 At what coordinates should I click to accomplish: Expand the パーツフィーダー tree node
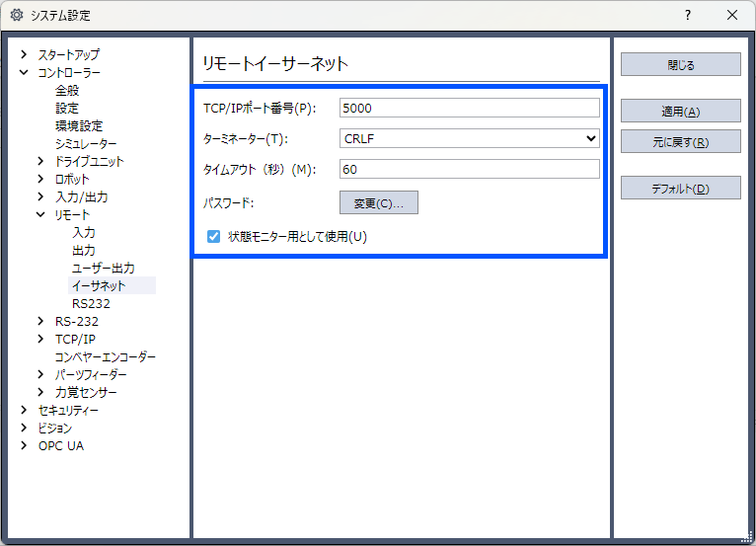[x=41, y=374]
